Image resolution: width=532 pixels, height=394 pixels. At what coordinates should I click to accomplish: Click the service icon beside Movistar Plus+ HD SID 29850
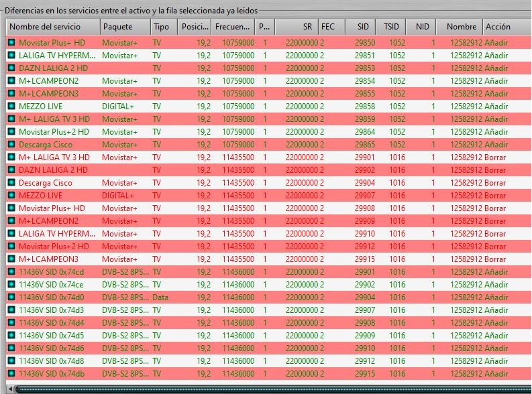click(x=11, y=43)
